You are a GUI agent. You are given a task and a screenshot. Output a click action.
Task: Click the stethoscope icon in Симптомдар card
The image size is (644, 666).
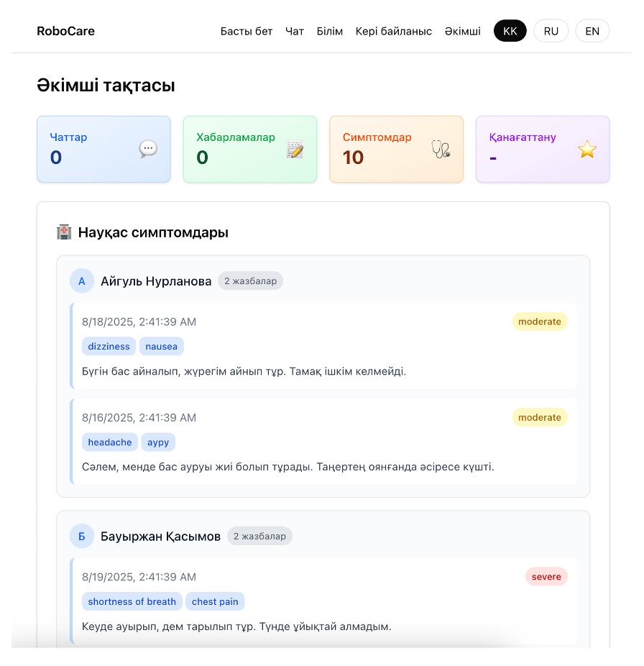tap(441, 149)
